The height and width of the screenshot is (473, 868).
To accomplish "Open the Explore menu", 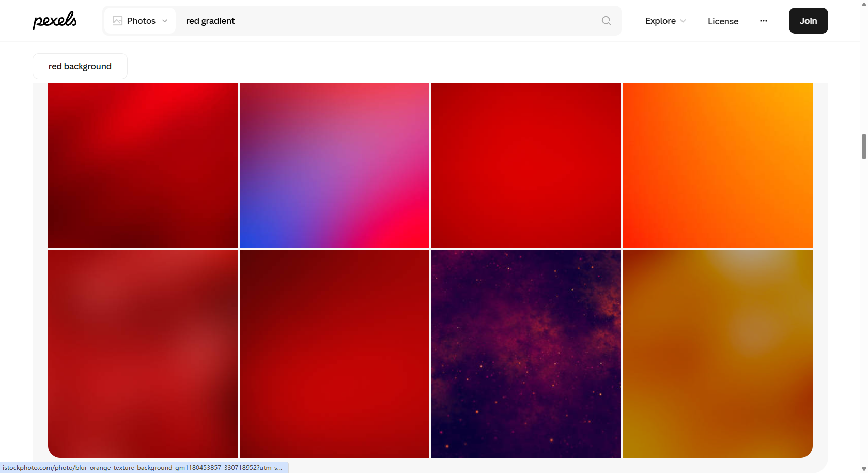I will pyautogui.click(x=661, y=21).
